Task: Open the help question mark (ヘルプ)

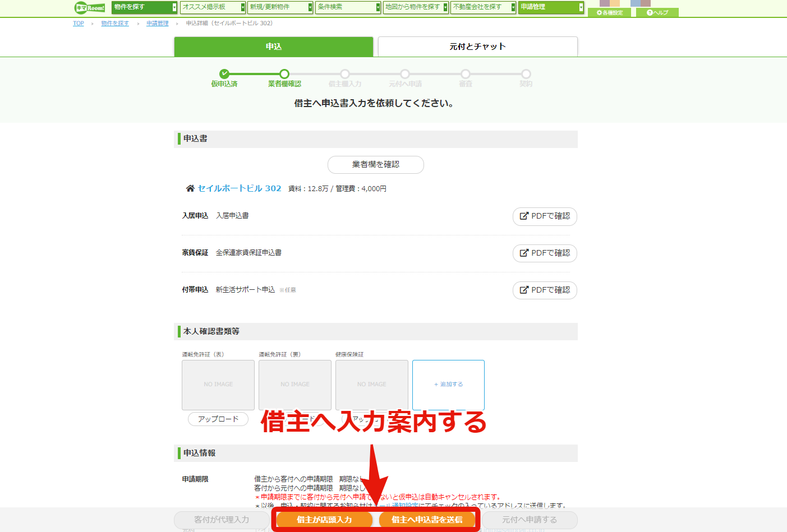Action: pos(657,12)
